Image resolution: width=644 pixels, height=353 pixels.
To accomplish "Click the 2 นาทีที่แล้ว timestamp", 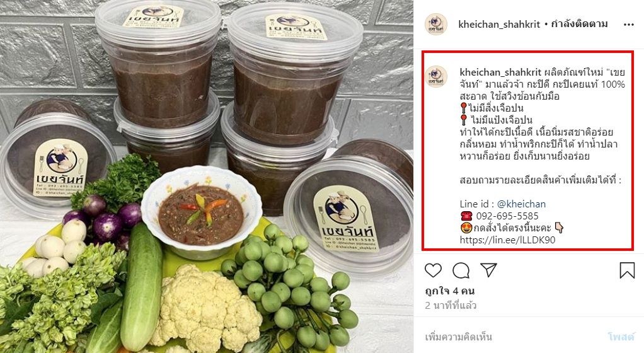I will pos(451,305).
